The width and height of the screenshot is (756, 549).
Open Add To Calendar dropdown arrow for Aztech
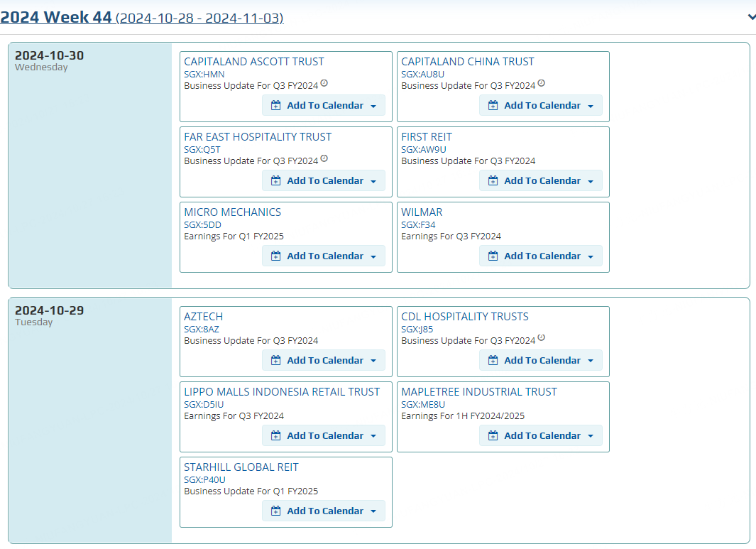click(x=373, y=361)
